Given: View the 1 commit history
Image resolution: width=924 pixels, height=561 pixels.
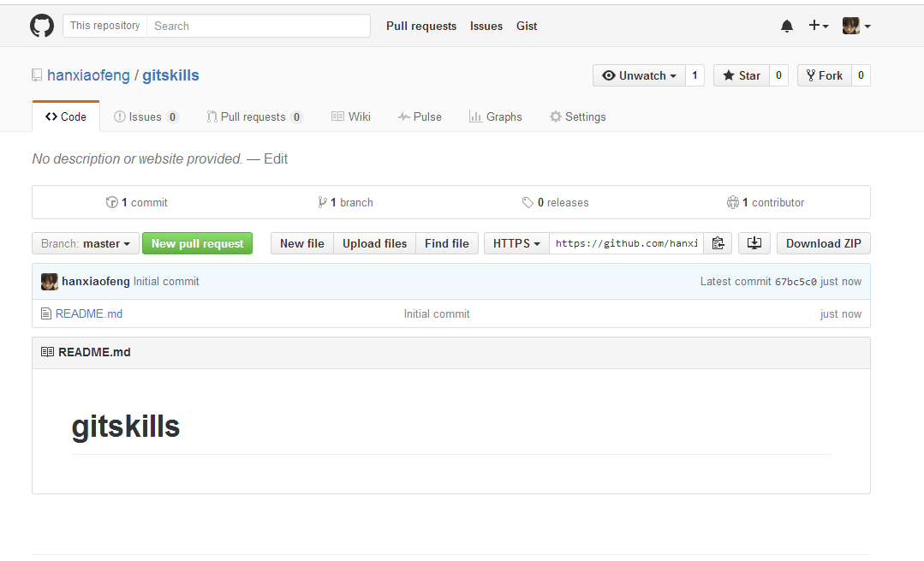Looking at the screenshot, I should coord(137,203).
